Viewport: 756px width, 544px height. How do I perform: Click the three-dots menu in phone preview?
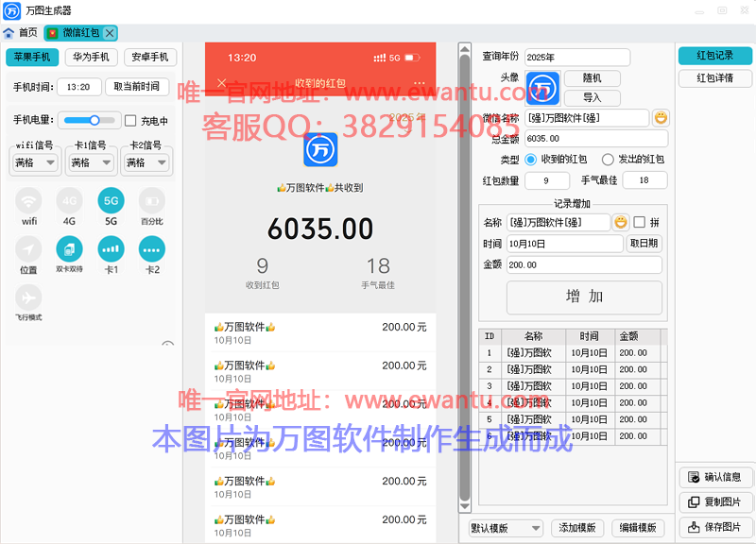pos(420,83)
